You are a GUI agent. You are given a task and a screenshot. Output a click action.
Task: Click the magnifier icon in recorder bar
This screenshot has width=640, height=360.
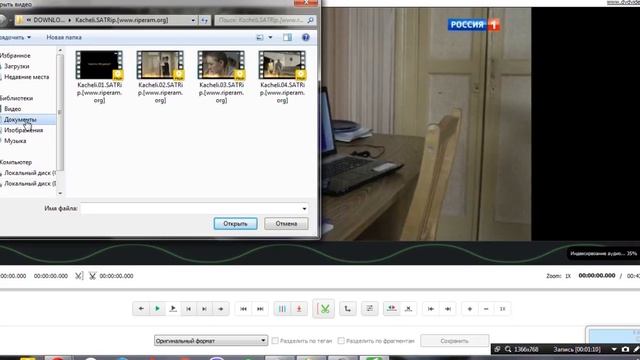coord(508,349)
